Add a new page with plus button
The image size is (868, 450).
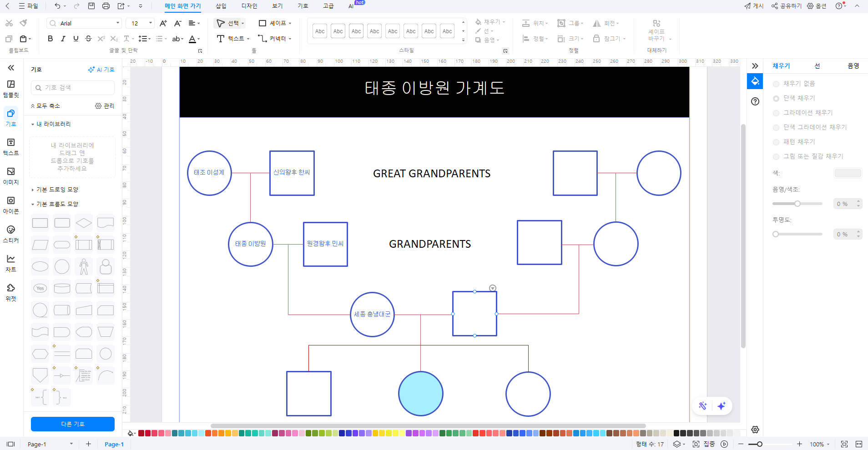click(88, 444)
